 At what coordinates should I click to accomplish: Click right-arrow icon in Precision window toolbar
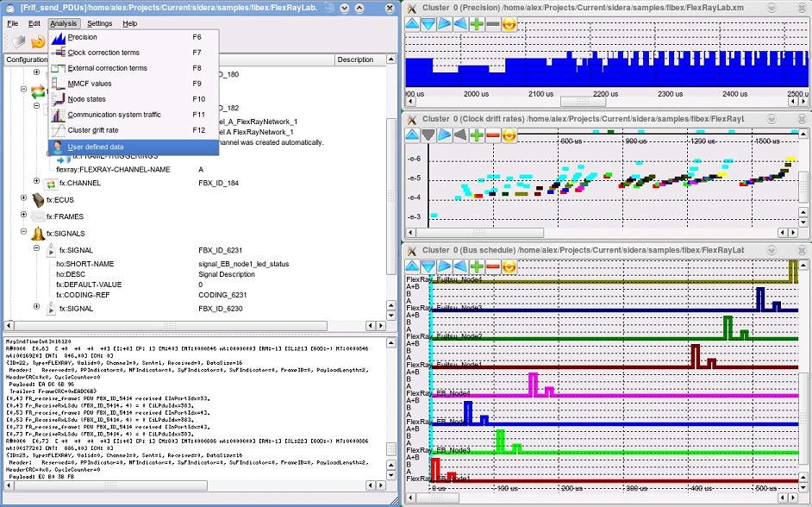point(444,24)
